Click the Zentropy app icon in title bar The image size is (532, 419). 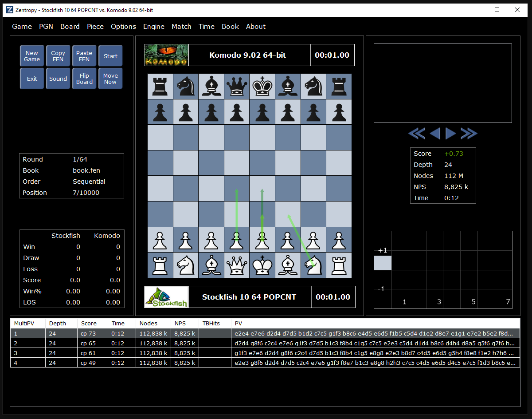pos(10,10)
